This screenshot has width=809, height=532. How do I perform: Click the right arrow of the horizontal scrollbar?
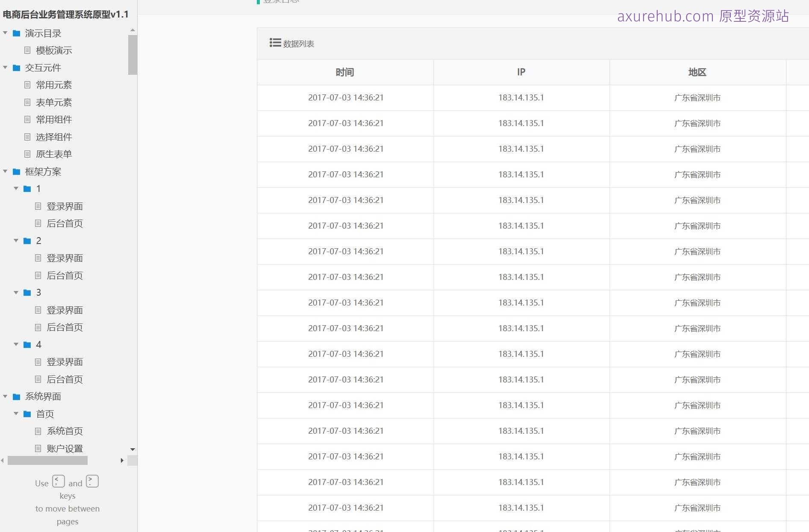[122, 461]
